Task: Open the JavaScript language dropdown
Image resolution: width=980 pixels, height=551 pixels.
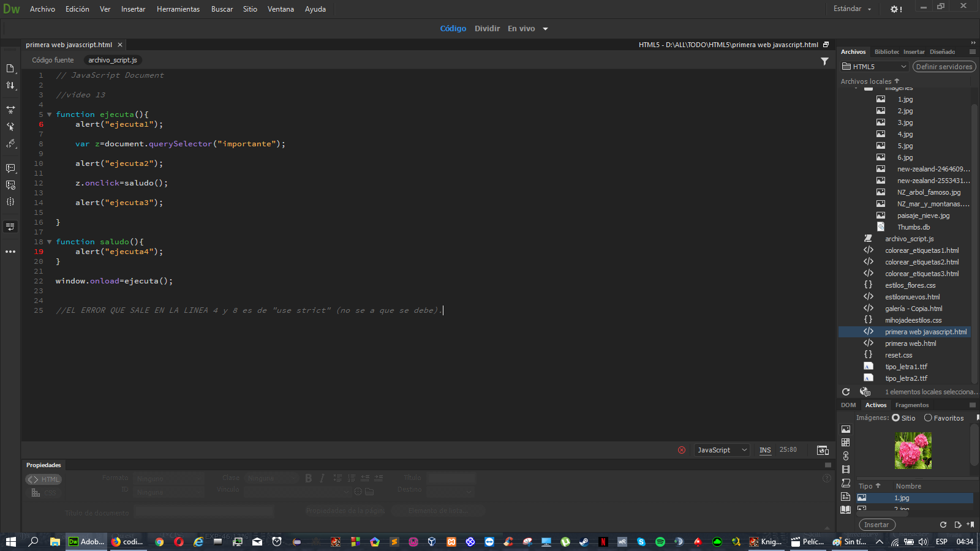Action: (x=722, y=450)
